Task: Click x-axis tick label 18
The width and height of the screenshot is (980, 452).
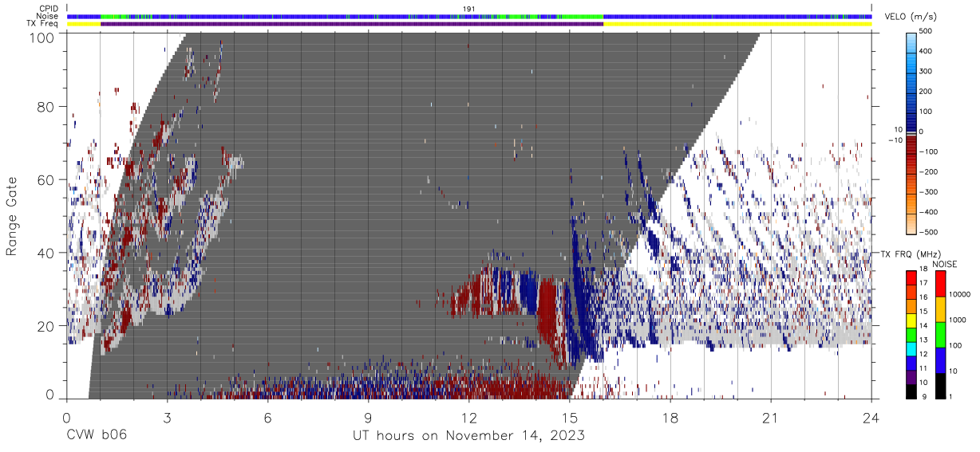Action: (x=670, y=418)
